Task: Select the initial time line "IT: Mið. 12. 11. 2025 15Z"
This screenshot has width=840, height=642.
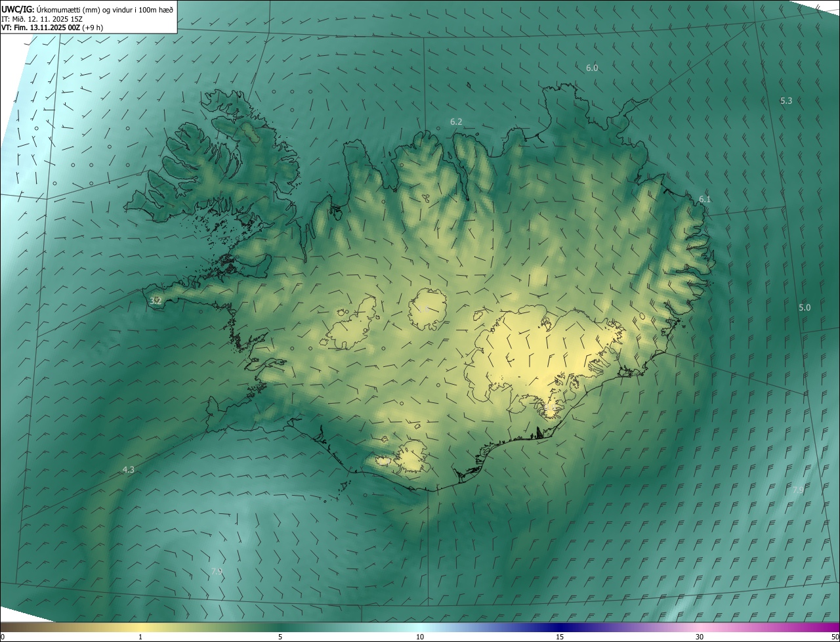Action: click(x=42, y=19)
